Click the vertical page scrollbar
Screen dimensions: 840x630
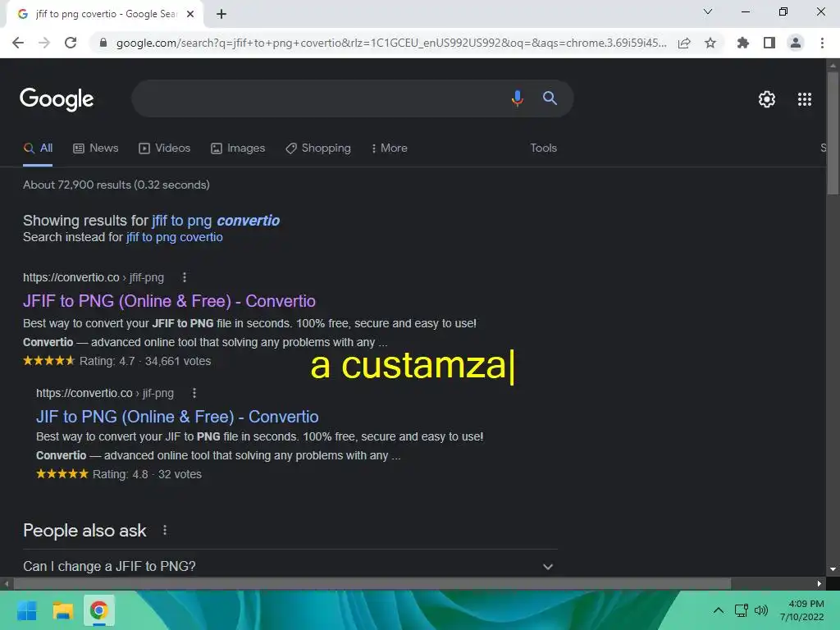point(833,134)
